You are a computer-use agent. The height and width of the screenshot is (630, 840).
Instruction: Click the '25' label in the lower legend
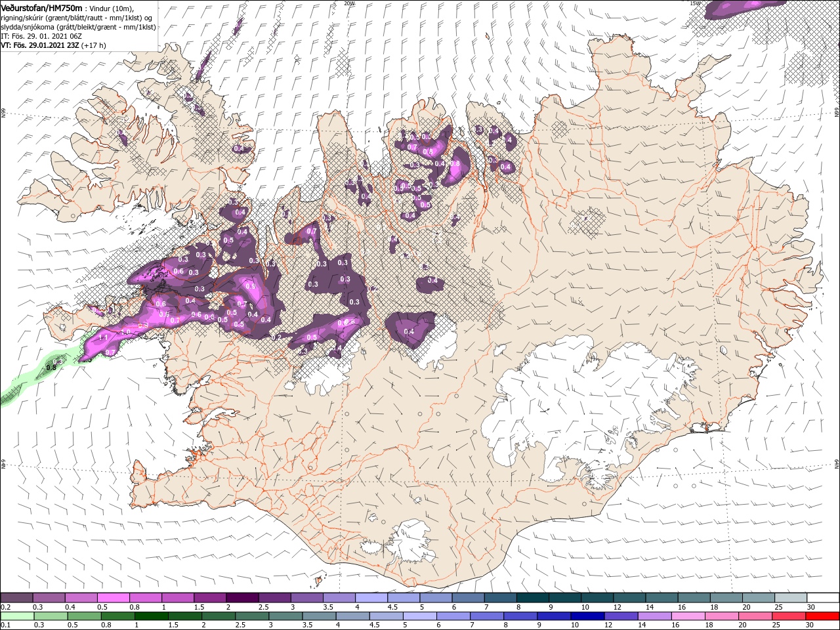pyautogui.click(x=776, y=625)
